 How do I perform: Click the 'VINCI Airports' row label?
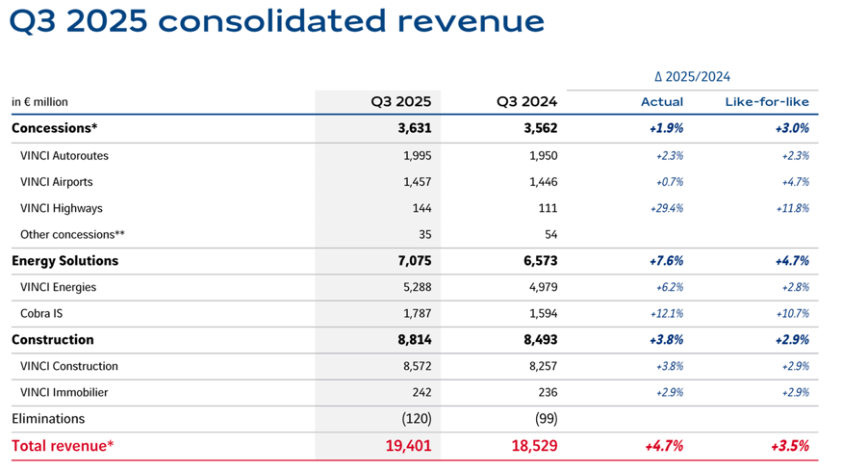point(57,182)
